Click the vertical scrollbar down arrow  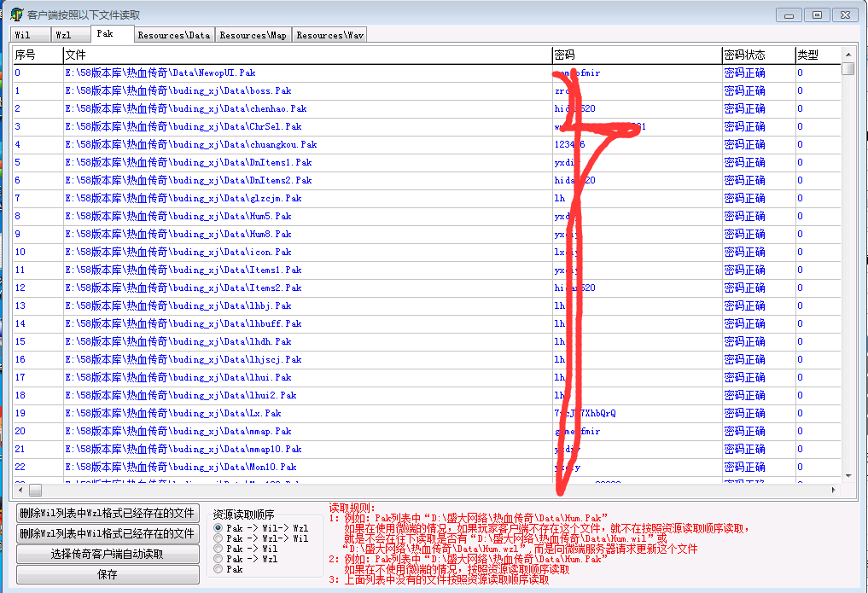click(848, 475)
